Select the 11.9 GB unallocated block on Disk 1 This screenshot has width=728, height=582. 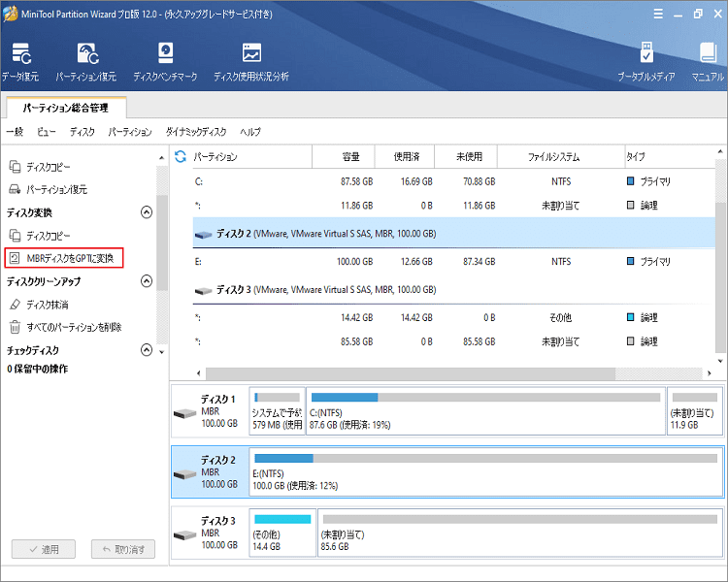point(695,411)
